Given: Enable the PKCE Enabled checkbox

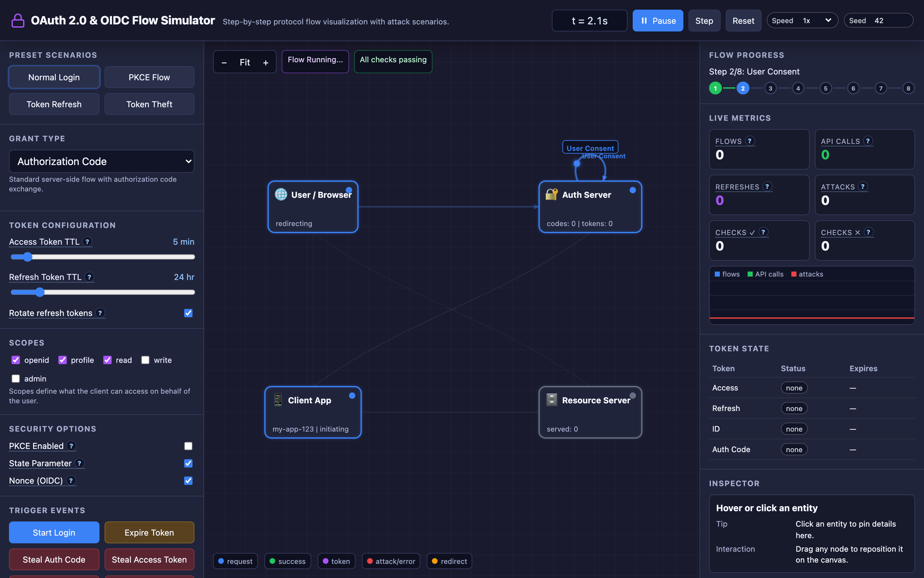Looking at the screenshot, I should 188,446.
